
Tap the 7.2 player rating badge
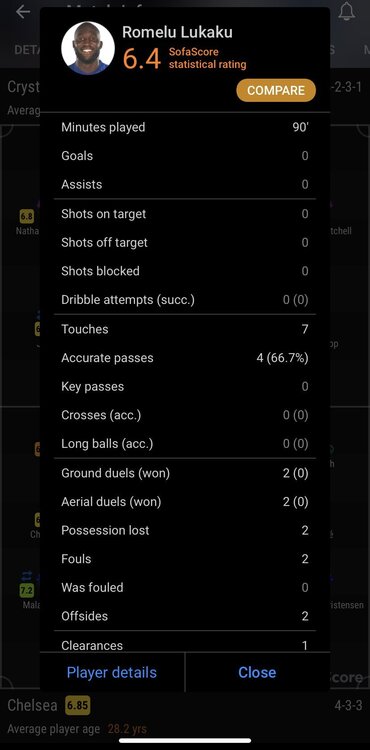point(27,591)
